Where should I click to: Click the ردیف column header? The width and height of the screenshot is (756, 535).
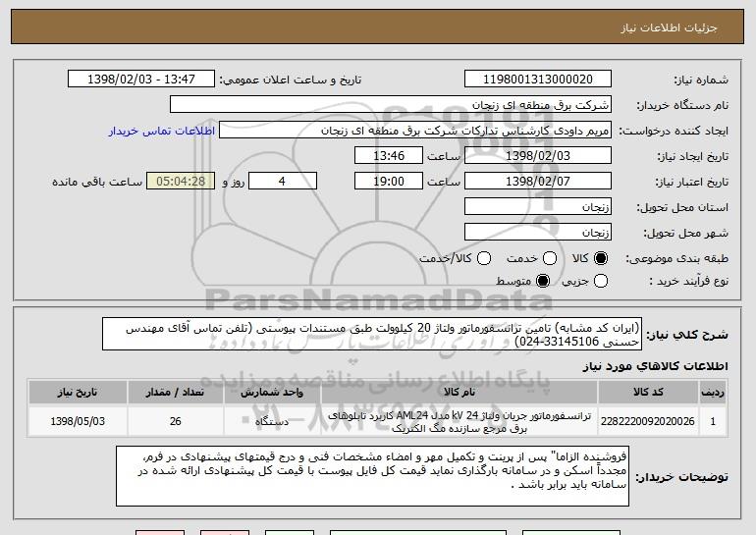tap(713, 393)
